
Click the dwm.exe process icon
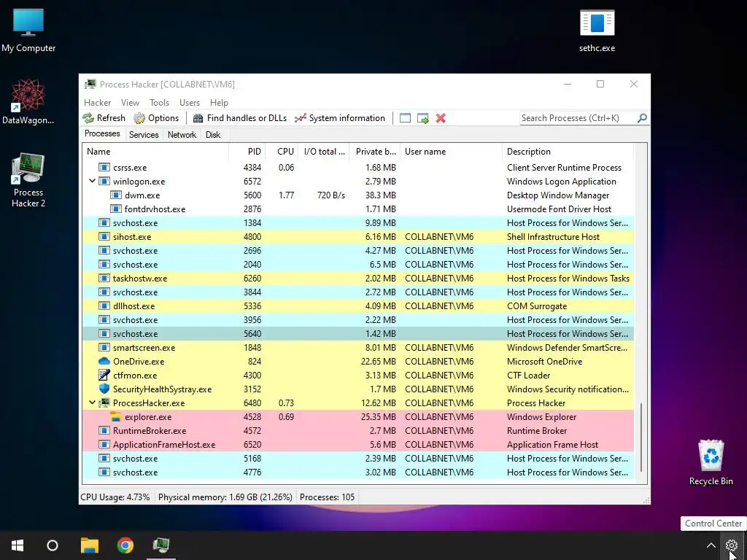pos(116,195)
